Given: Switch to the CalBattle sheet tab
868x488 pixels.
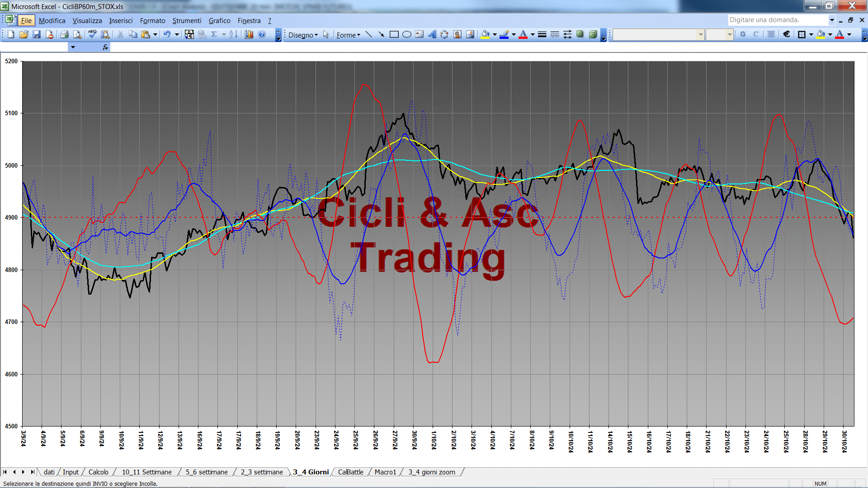Looking at the screenshot, I should point(350,472).
